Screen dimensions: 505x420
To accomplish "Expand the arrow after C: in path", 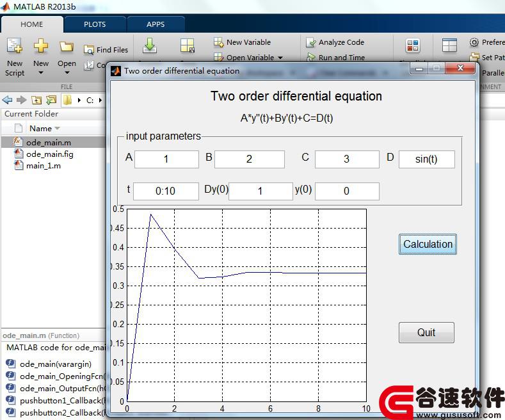I will tap(100, 101).
